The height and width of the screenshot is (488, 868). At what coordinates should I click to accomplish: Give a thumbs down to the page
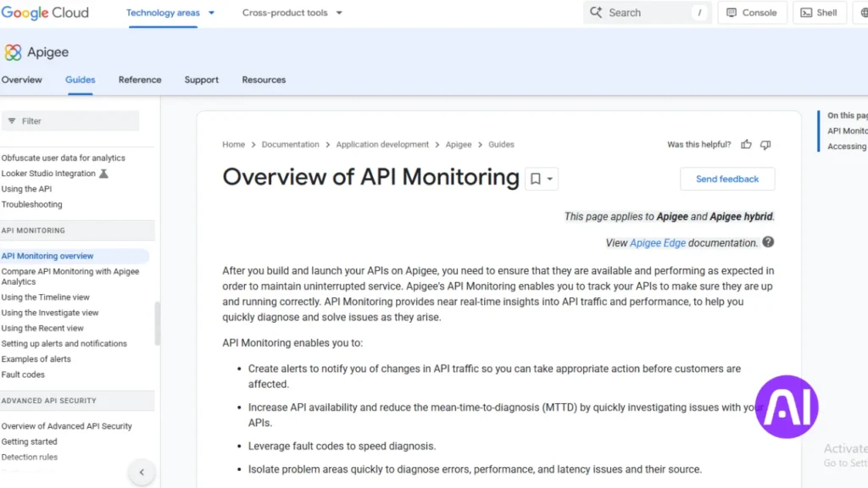[x=765, y=145]
